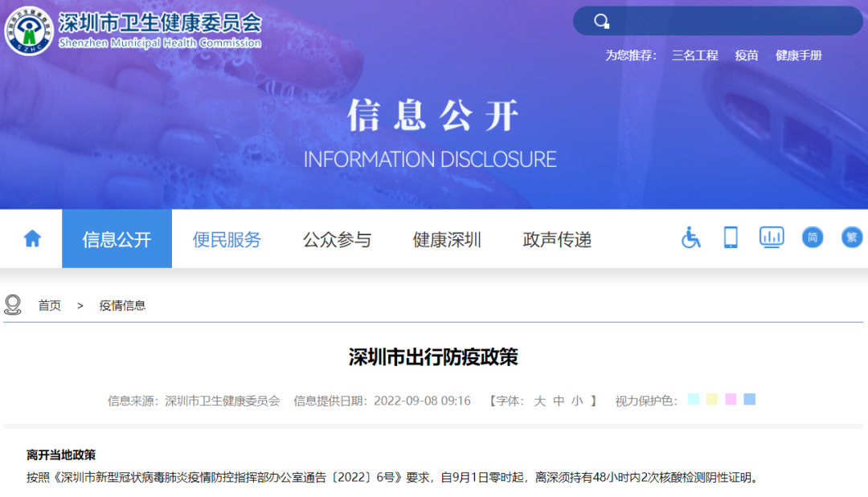Select small font size 小

[577, 401]
